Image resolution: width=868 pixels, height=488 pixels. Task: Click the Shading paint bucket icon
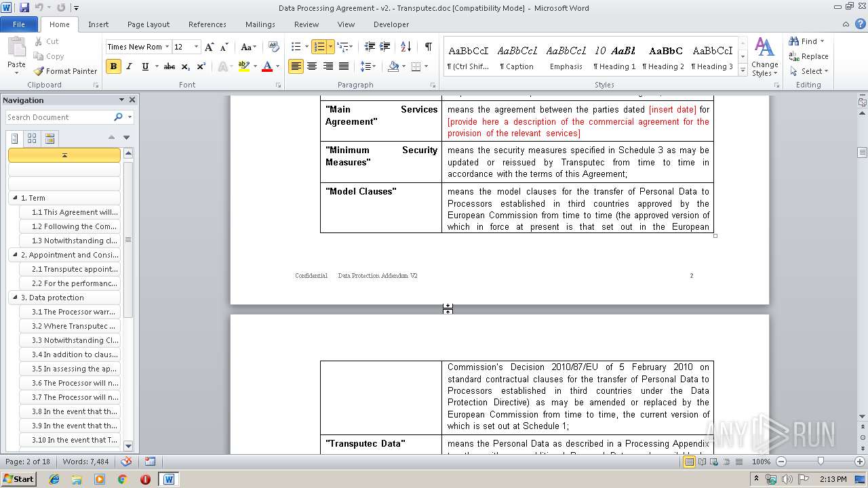coord(393,66)
